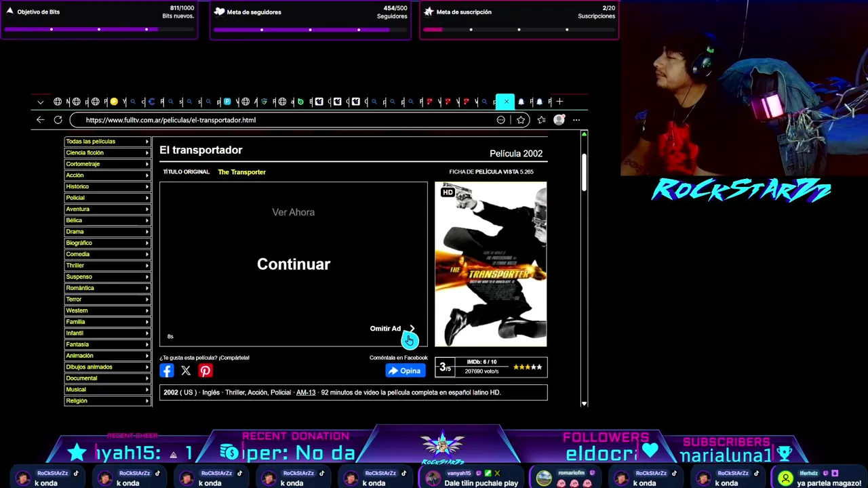Open the Policial category
The height and width of the screenshot is (488, 868).
coord(107,198)
